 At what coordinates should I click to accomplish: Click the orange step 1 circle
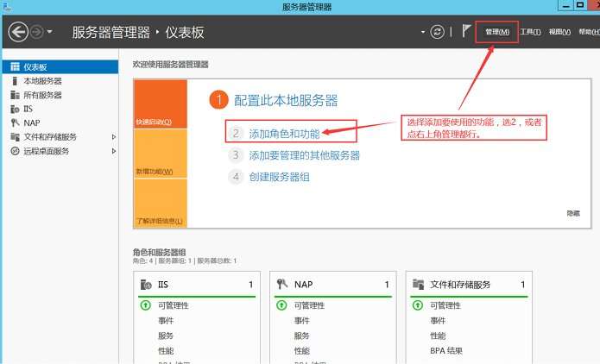click(219, 100)
